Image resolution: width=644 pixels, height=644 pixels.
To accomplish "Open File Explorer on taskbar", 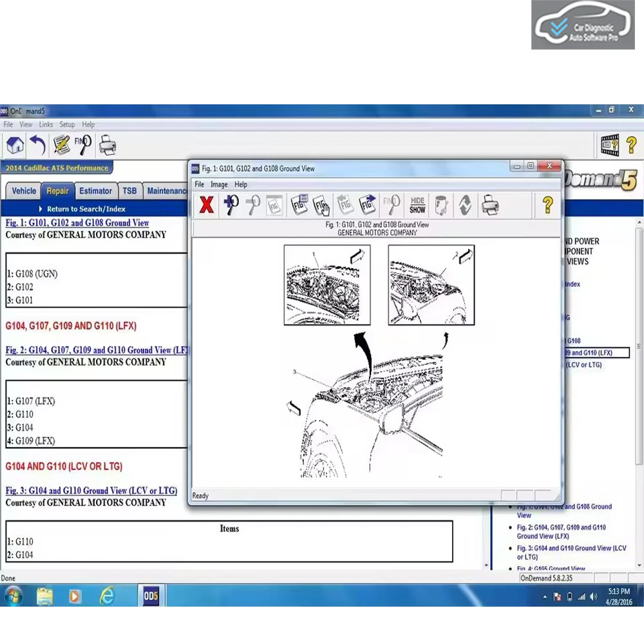I will (44, 596).
